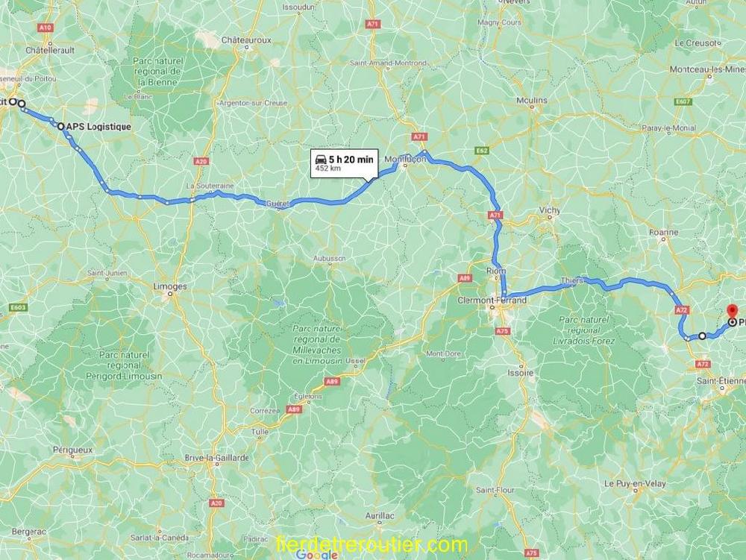Image resolution: width=746 pixels, height=560 pixels.
Task: Click the A71 road shield near Montluçon
Action: click(419, 137)
